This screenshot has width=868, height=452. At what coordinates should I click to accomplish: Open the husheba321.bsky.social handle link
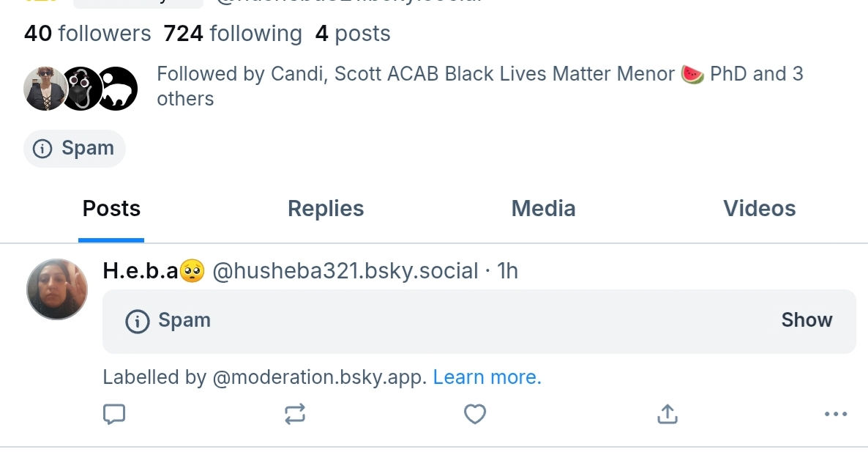click(x=345, y=272)
